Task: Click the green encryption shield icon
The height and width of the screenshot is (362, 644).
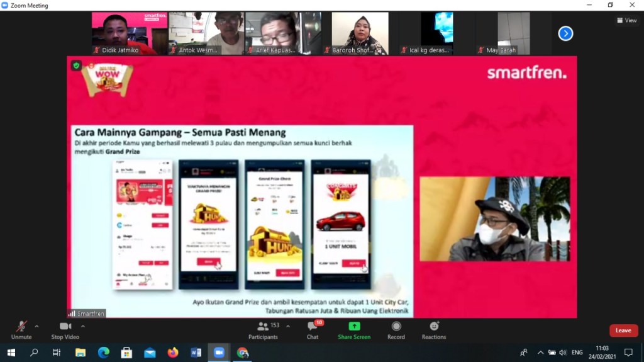Action: (76, 65)
